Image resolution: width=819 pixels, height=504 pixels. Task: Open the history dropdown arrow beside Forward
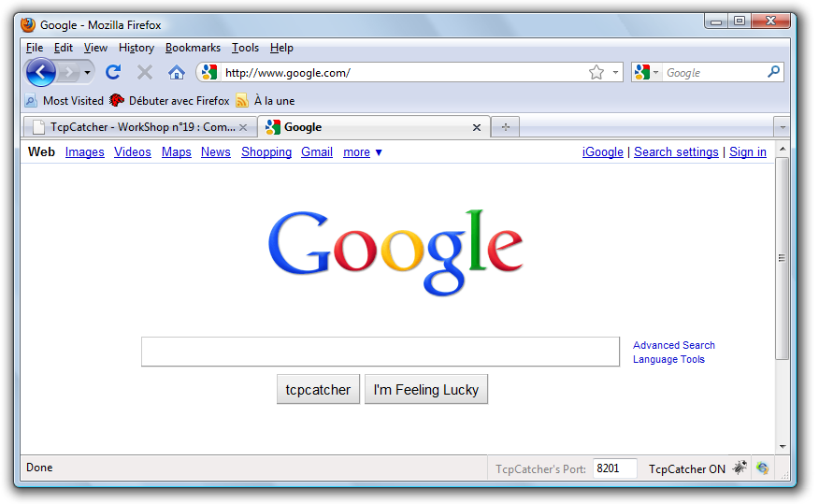pos(87,73)
